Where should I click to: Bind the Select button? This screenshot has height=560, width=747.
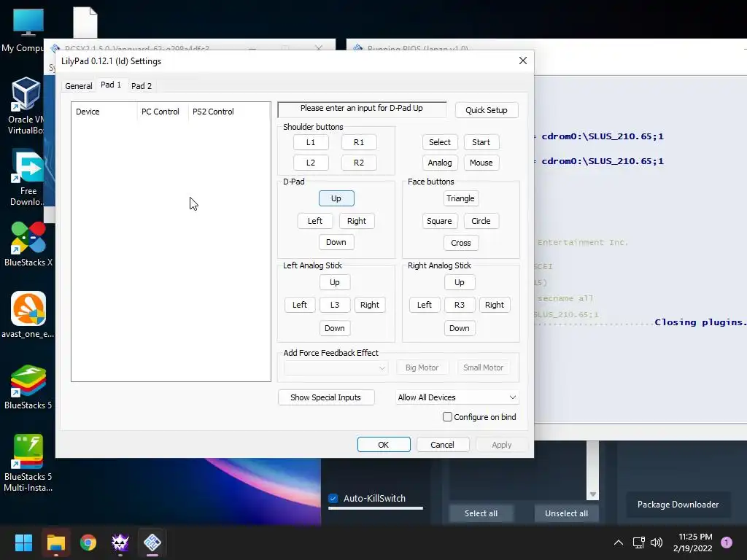440,142
